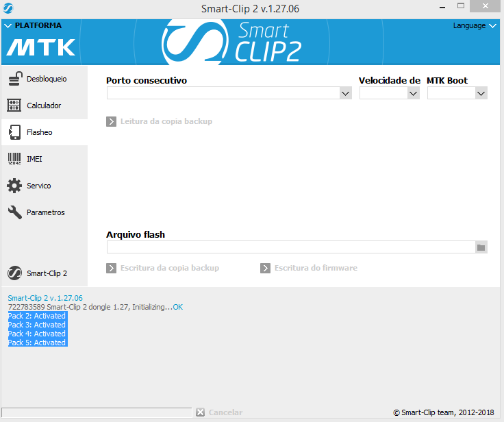The height and width of the screenshot is (422, 504).
Task: Open the Desbloqueio section padlock icon
Action: (15, 79)
